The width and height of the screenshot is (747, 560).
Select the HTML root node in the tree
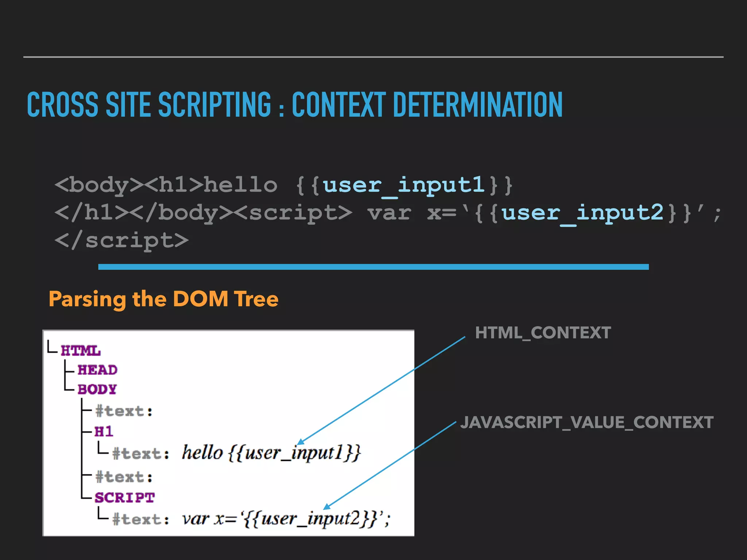click(80, 351)
